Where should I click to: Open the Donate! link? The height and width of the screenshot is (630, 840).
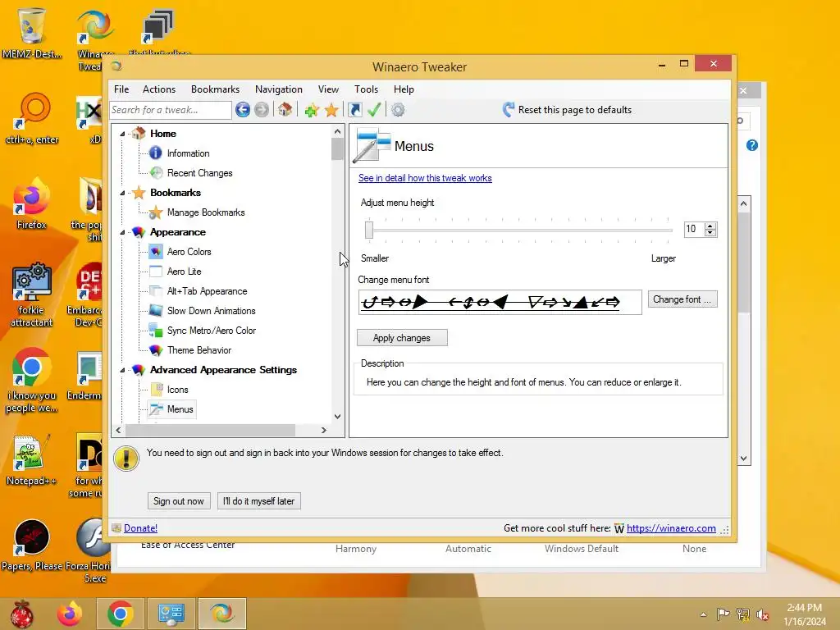[140, 528]
